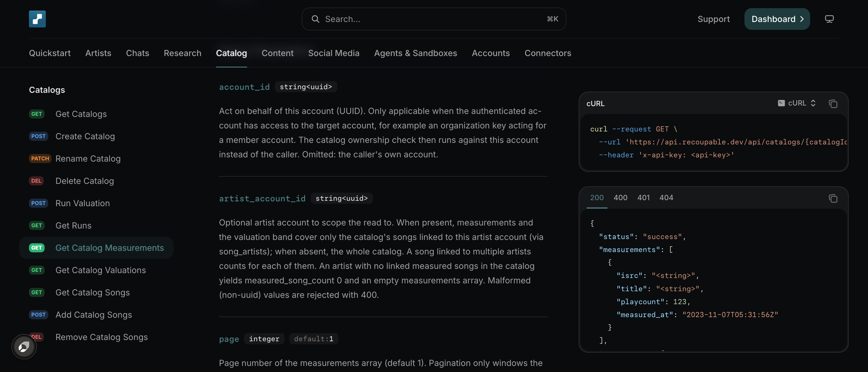Open Get Catalog Valuations page

[x=96, y=270]
